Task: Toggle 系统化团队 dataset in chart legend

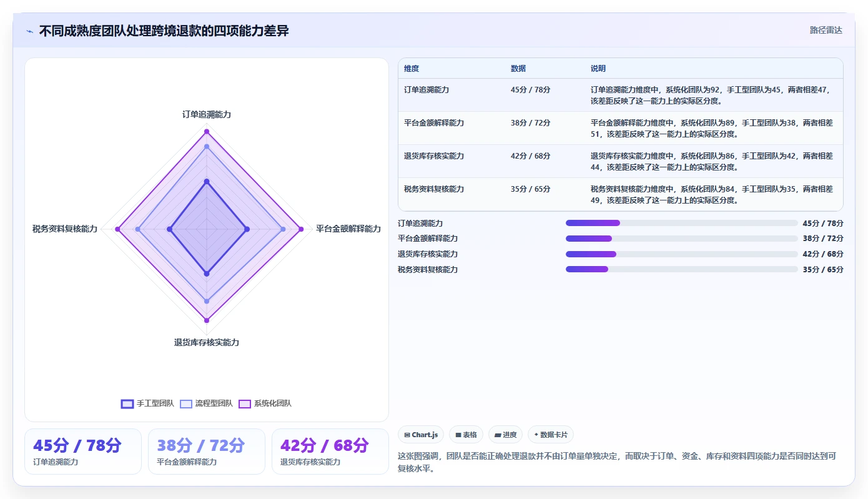Action: (265, 403)
